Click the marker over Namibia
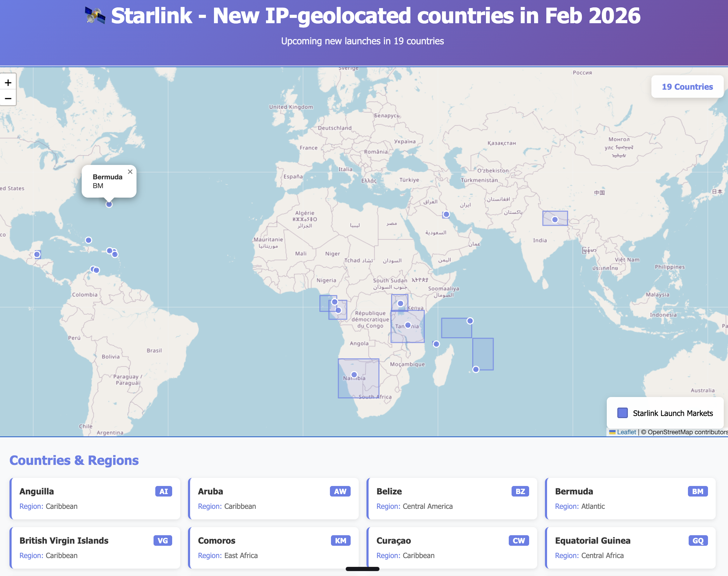This screenshot has width=728, height=576. coord(354,375)
